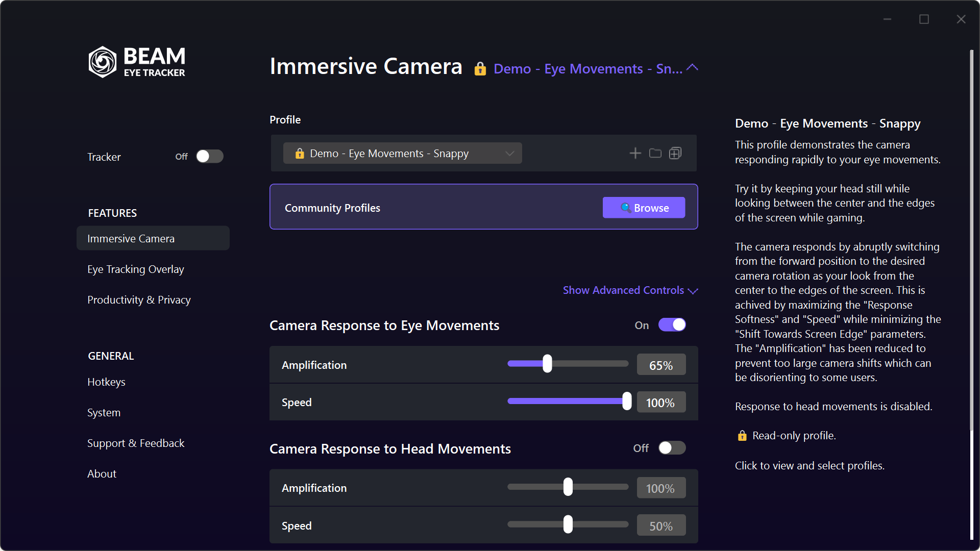Go to Hotkeys settings

point(106,382)
